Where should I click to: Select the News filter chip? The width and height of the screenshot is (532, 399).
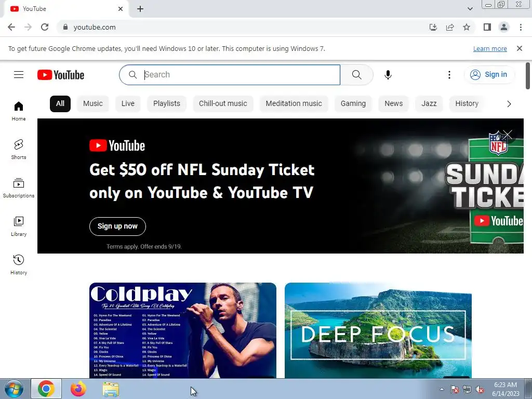point(394,104)
